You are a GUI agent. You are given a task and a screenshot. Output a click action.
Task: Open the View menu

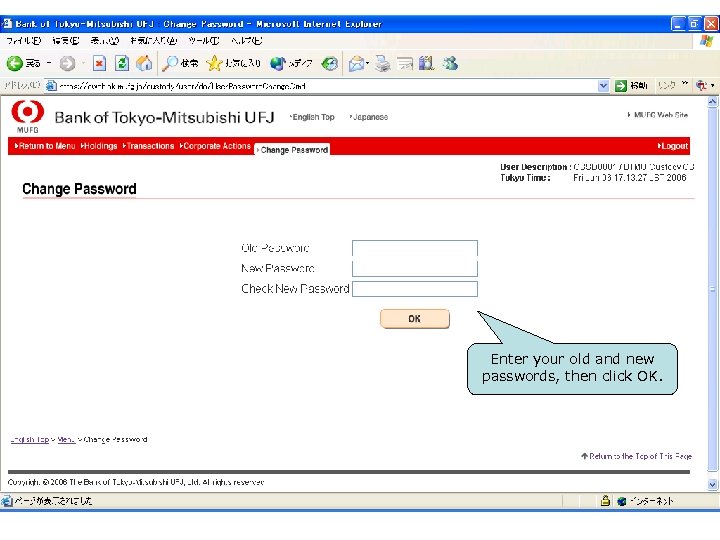coord(105,41)
